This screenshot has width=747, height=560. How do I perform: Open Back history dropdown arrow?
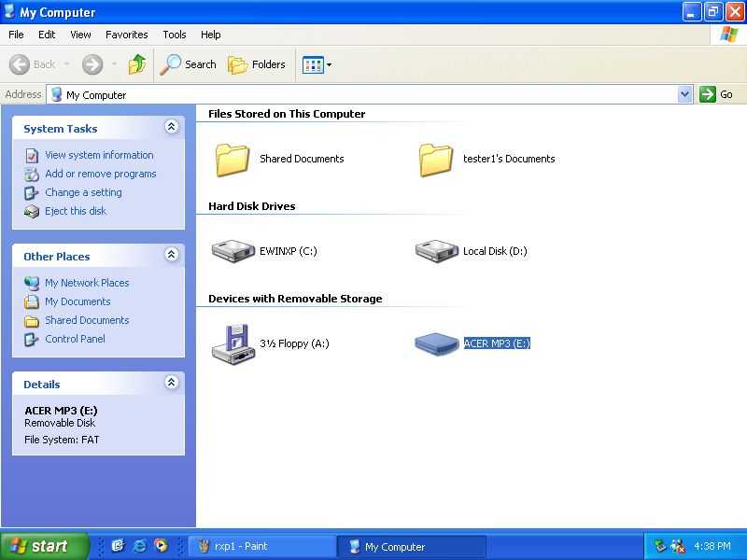pyautogui.click(x=66, y=63)
